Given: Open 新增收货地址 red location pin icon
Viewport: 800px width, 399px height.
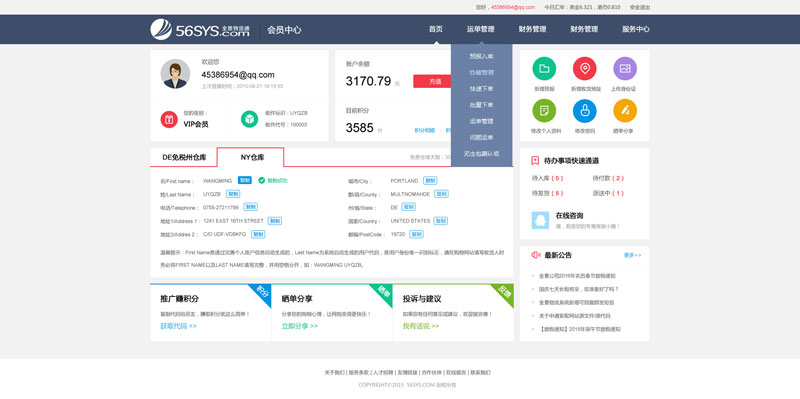Looking at the screenshot, I should click(585, 68).
